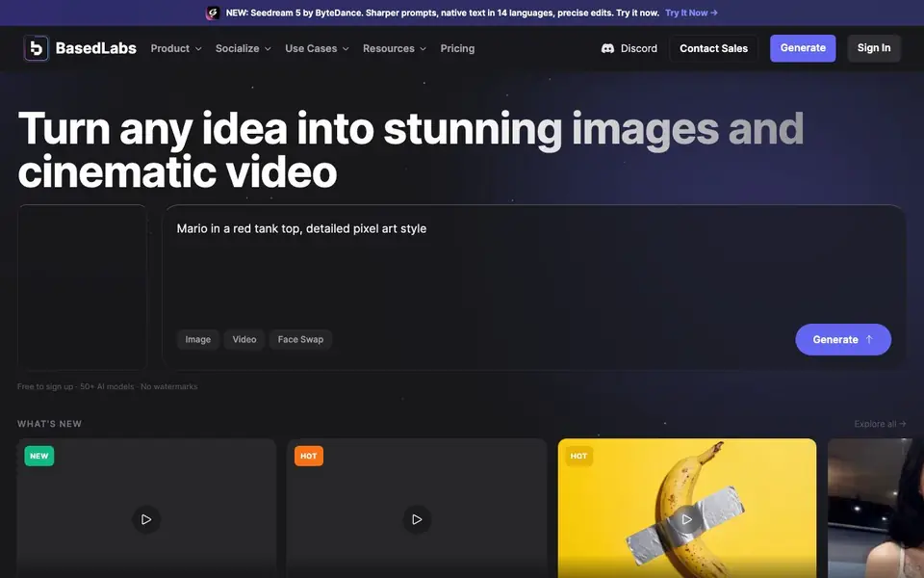Expand the Product dropdown menu
The height and width of the screenshot is (578, 924).
point(176,48)
